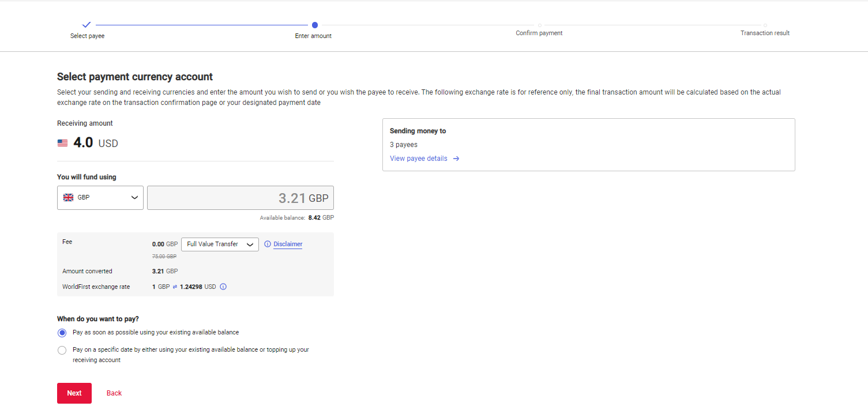Viewport: 868px width, 414px height.
Task: Click the Select payment currency account heading
Action: tap(135, 77)
